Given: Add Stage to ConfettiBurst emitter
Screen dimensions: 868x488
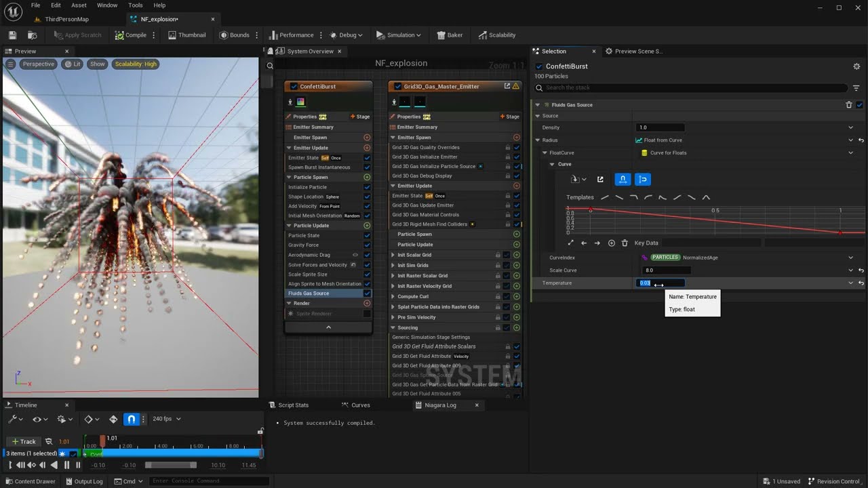Looking at the screenshot, I should pos(360,117).
